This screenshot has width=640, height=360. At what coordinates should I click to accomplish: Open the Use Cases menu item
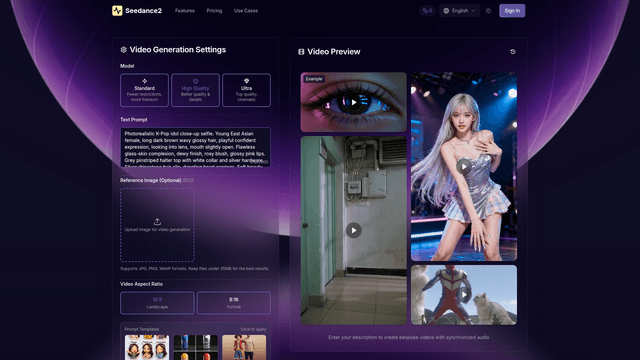(x=246, y=11)
